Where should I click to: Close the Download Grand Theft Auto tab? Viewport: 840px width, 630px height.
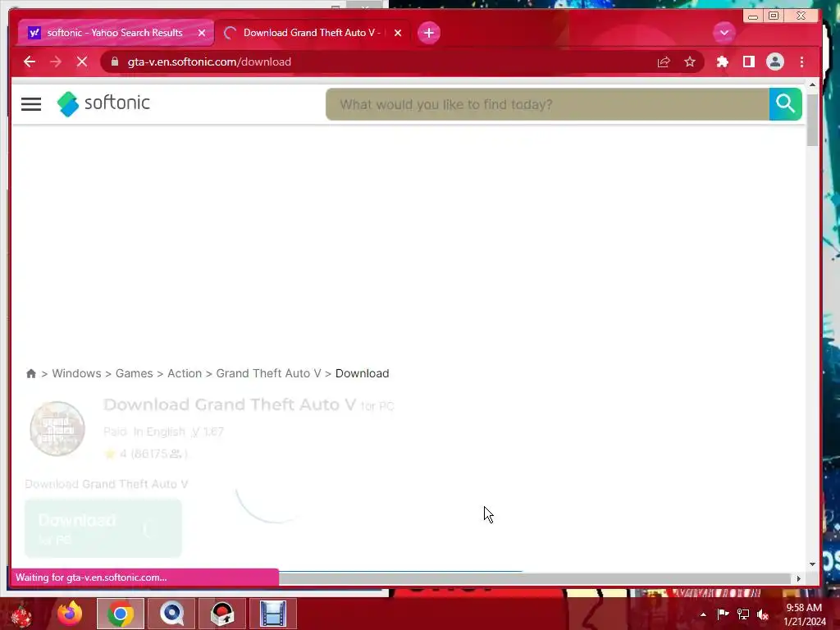coord(398,33)
